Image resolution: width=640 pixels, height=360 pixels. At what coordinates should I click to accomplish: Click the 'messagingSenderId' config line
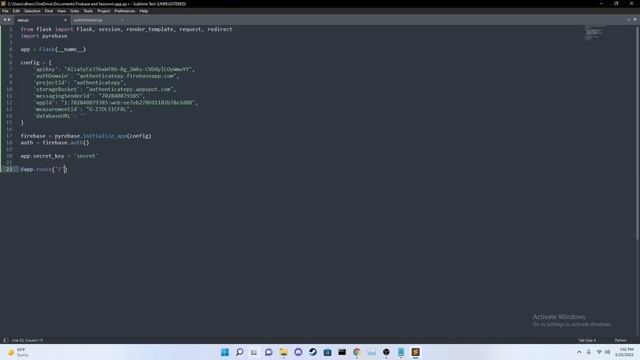coord(89,96)
